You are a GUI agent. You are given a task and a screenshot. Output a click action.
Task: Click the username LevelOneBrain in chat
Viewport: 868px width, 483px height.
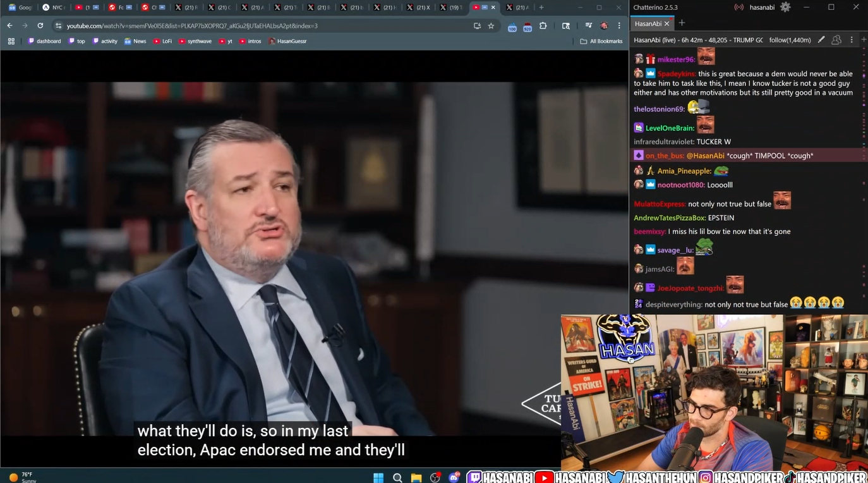point(670,128)
